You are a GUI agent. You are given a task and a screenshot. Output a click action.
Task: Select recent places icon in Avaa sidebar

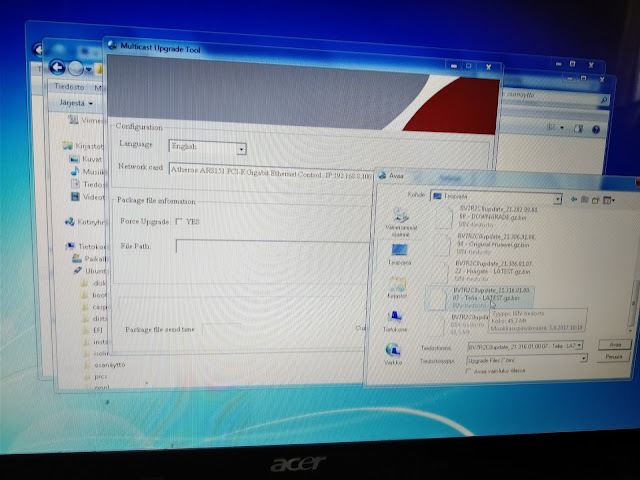point(401,222)
